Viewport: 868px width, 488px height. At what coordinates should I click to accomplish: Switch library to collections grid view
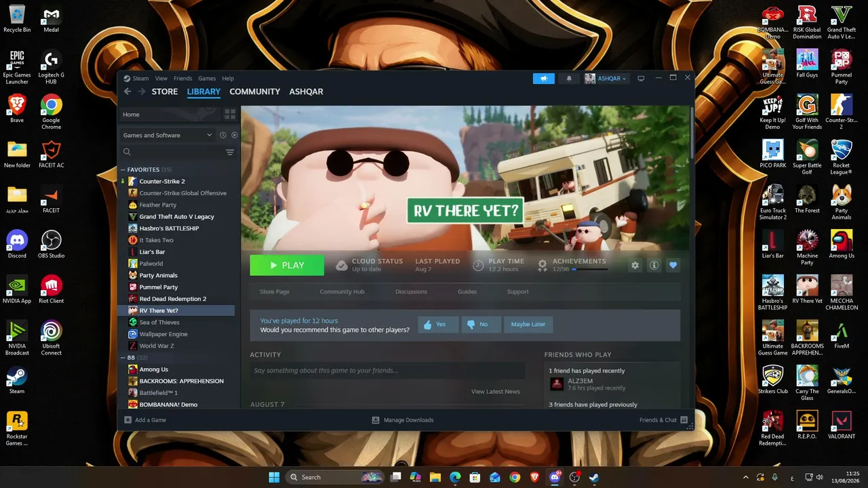230,115
